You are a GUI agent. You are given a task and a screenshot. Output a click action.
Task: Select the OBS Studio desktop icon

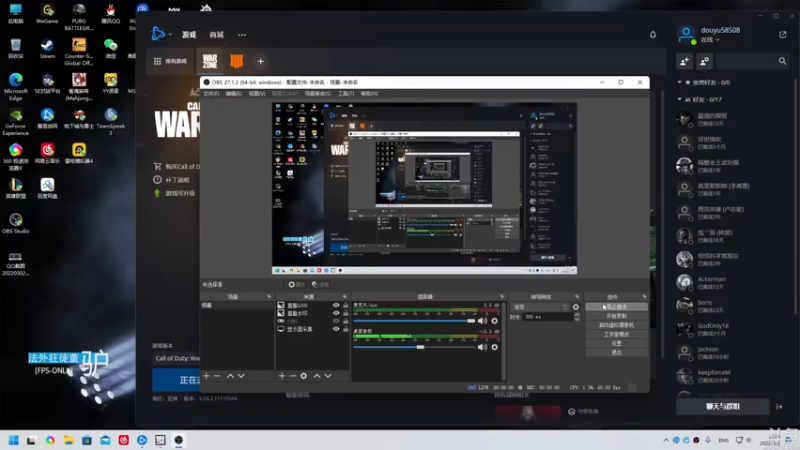[x=15, y=223]
